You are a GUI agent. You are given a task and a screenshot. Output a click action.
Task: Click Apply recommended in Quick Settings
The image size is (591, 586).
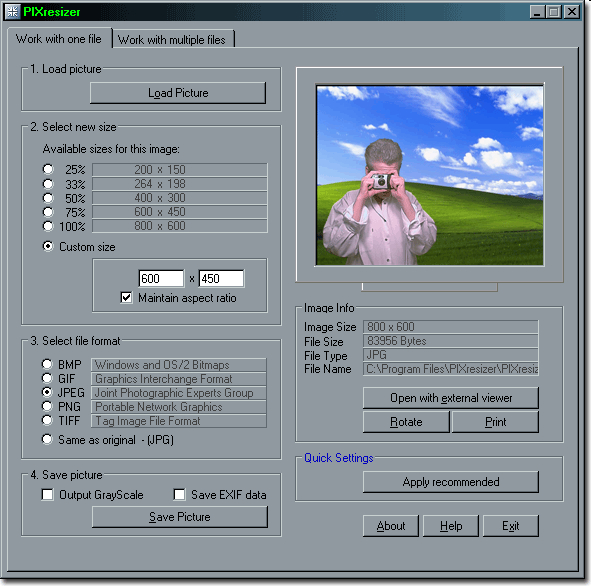(x=451, y=482)
